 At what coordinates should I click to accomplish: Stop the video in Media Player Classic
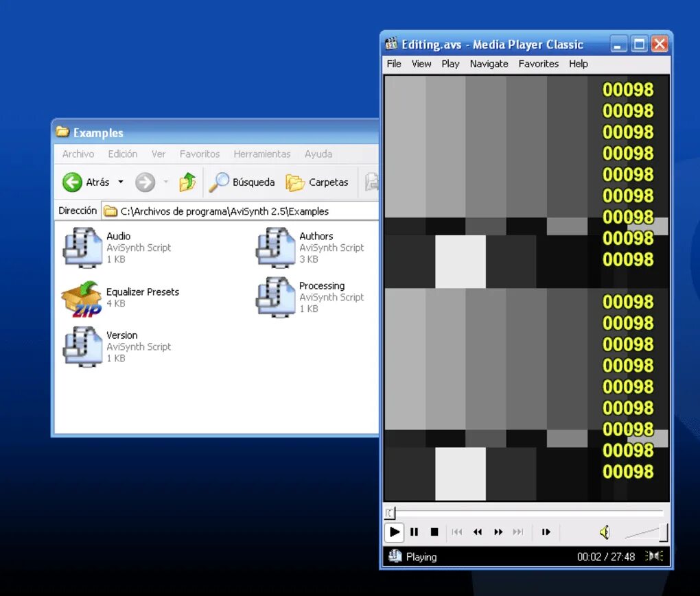point(434,532)
